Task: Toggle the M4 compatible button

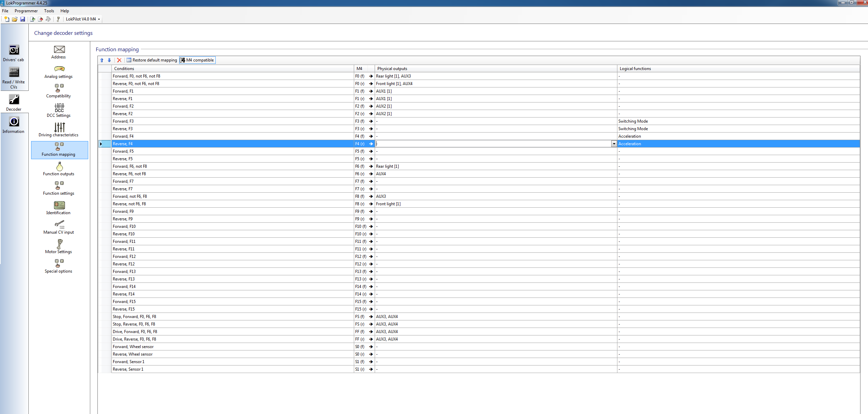Action: tap(197, 60)
